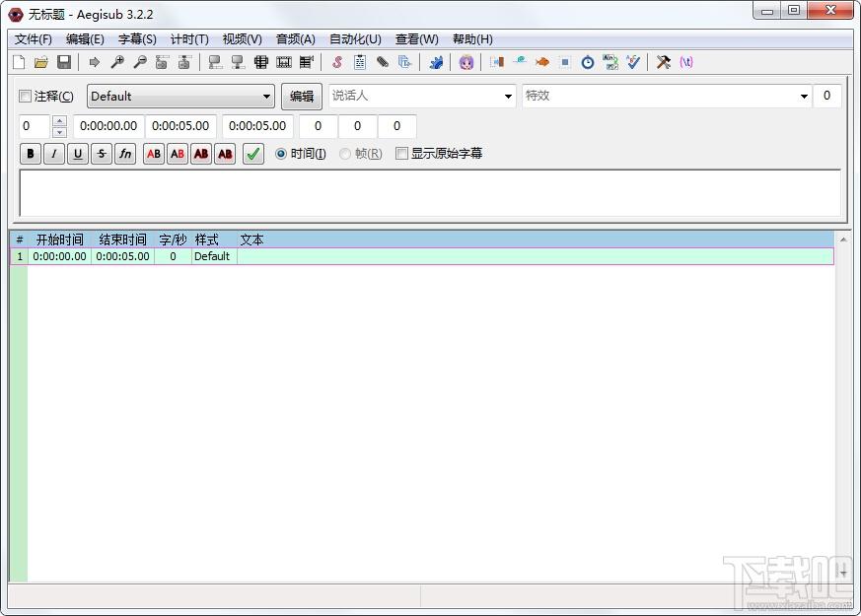This screenshot has height=616, width=861.
Task: Launch ASSDraw anime girl icon
Action: (x=466, y=62)
